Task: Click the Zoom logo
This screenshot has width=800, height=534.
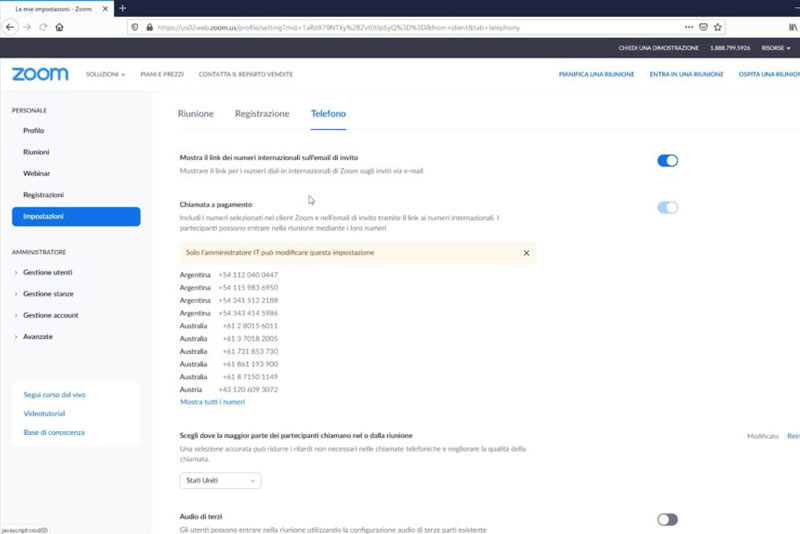Action: pyautogui.click(x=40, y=74)
